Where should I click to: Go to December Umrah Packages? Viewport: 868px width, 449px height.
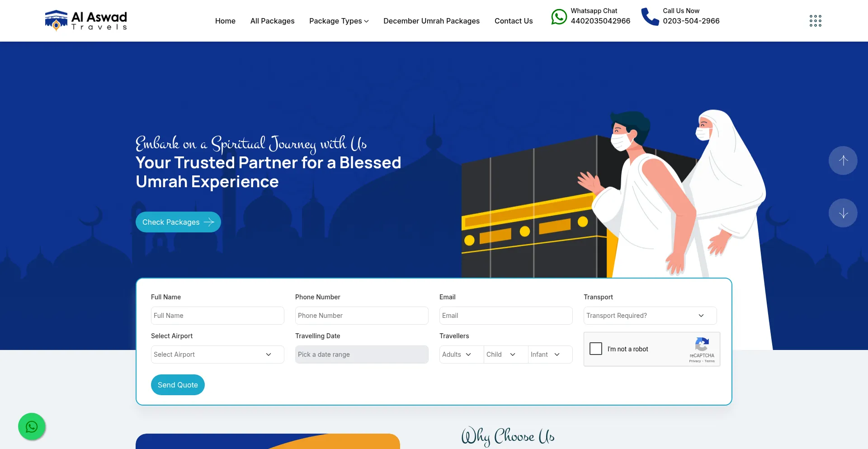(x=431, y=21)
